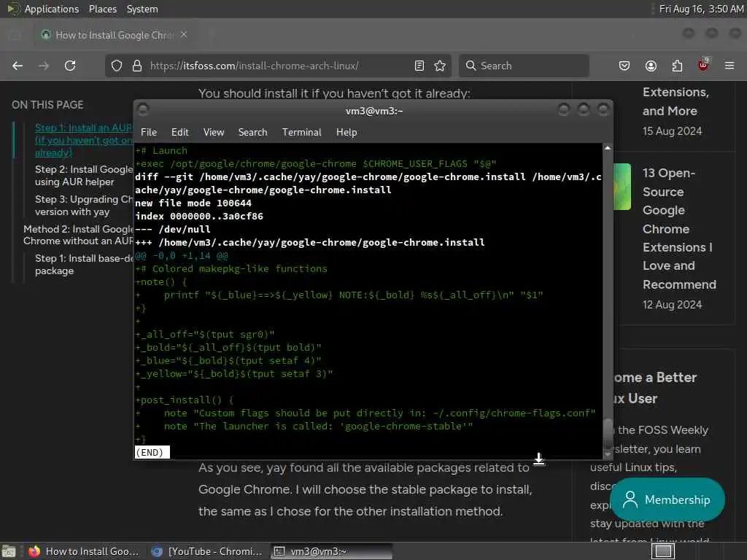The image size is (747, 560).
Task: Open the Terminal menu in terminal window
Action: [x=301, y=133]
